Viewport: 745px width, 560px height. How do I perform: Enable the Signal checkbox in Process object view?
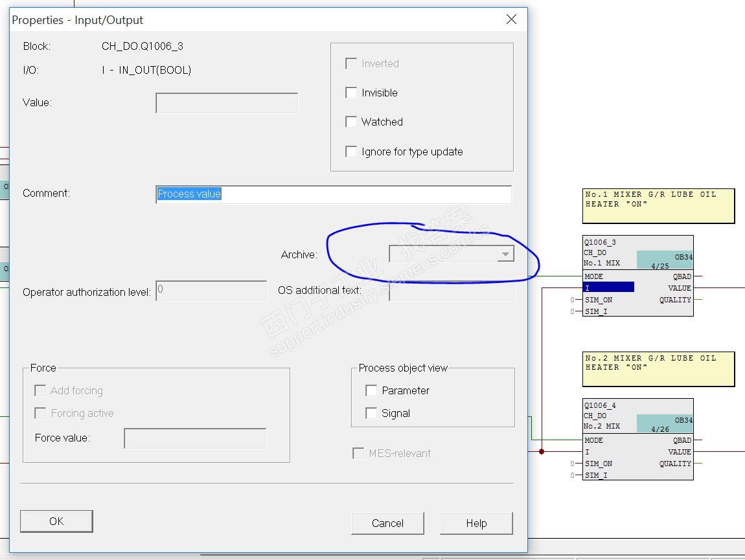(371, 413)
